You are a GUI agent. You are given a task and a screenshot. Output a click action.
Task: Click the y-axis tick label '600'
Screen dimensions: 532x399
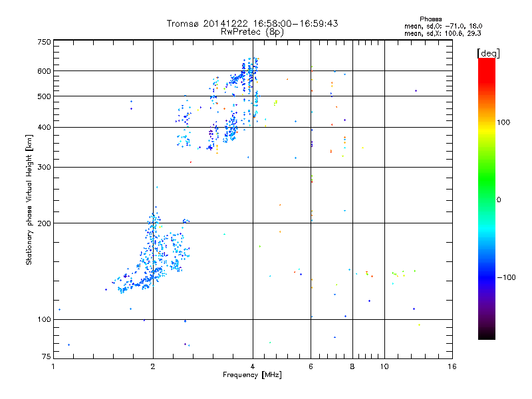click(x=44, y=71)
